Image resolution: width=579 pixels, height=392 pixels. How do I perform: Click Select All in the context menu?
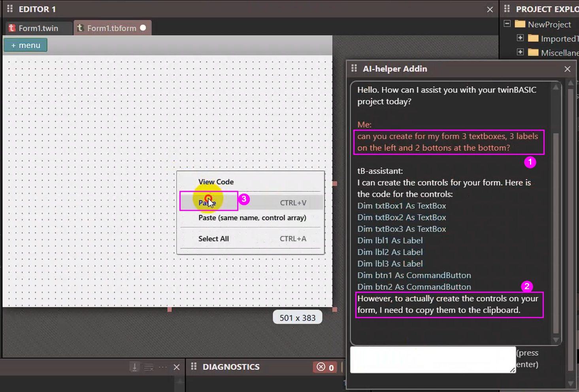click(x=213, y=239)
